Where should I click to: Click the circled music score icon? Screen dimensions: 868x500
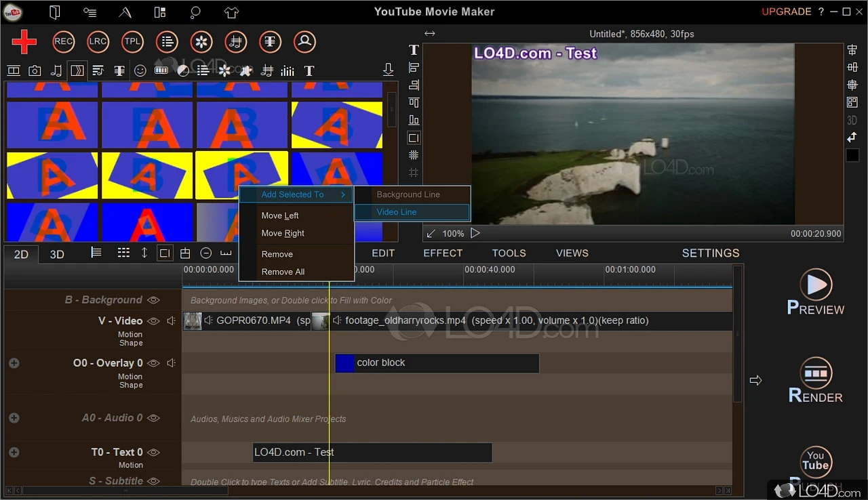[236, 42]
